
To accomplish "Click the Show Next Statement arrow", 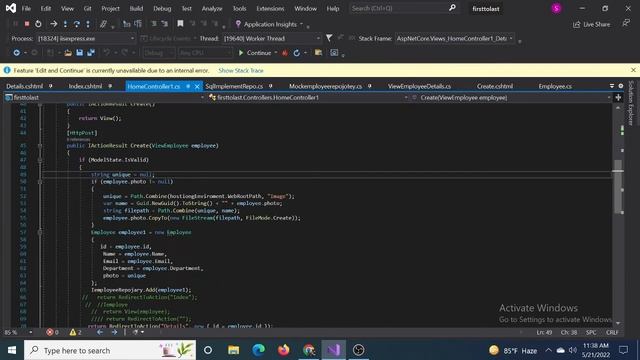I will pyautogui.click(x=53, y=24).
